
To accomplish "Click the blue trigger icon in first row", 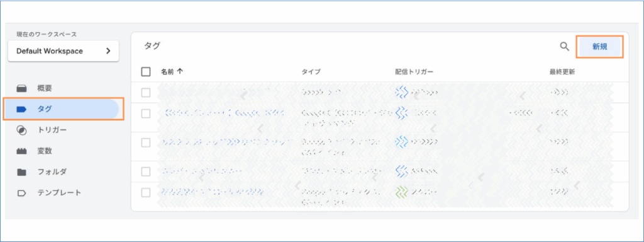I will 401,92.
